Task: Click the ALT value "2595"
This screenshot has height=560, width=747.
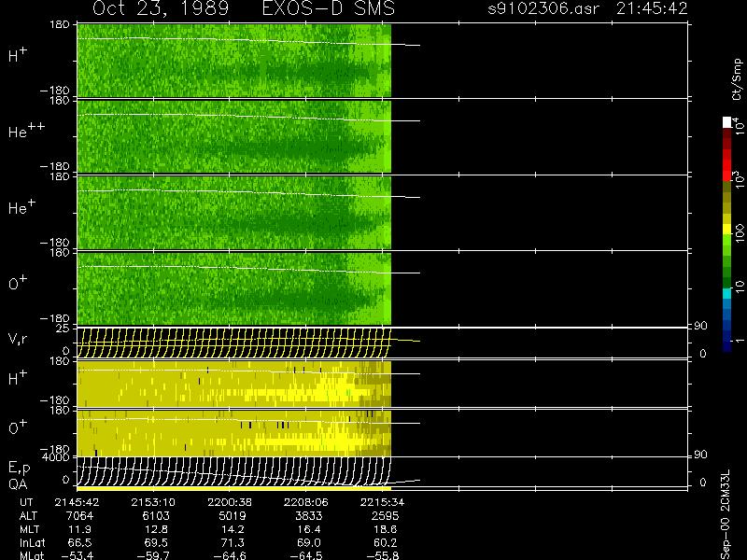Action: [x=385, y=516]
